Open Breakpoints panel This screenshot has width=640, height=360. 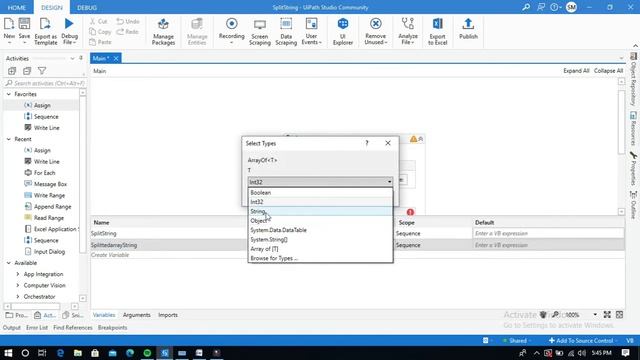coord(112,327)
